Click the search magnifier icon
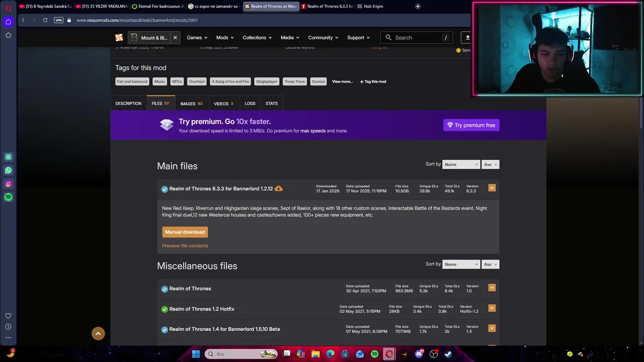Viewport: 644px width, 362px height. 388,38
